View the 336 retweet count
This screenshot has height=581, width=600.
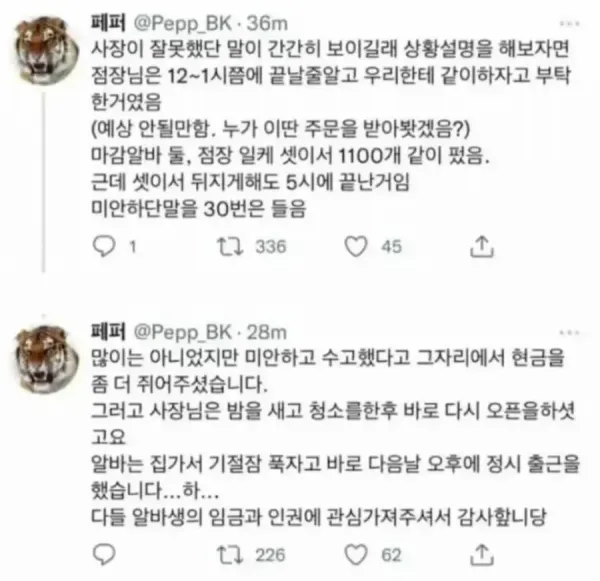[x=271, y=246]
